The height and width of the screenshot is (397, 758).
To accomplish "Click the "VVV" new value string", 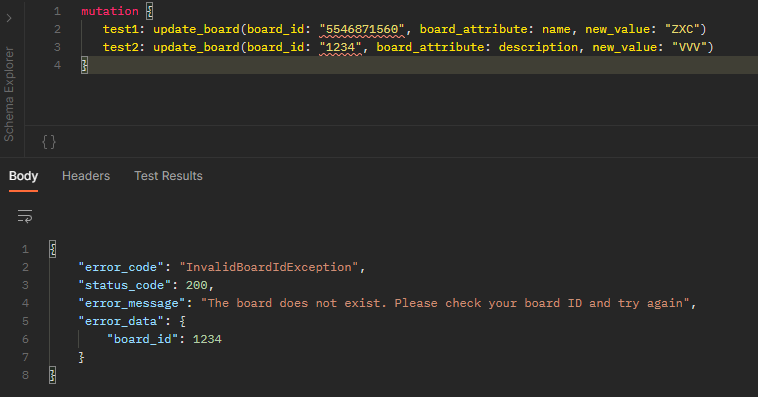I will [x=689, y=47].
